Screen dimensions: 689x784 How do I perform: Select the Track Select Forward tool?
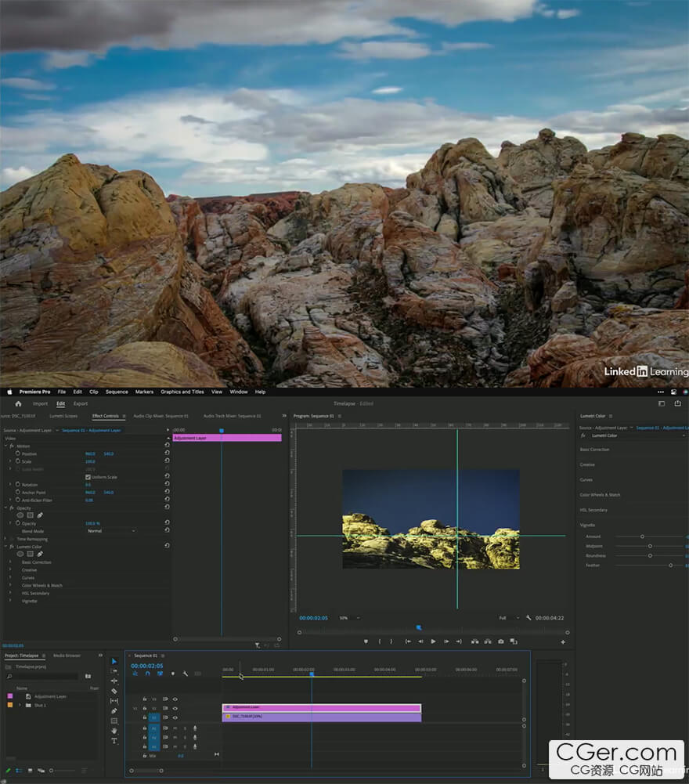(114, 671)
